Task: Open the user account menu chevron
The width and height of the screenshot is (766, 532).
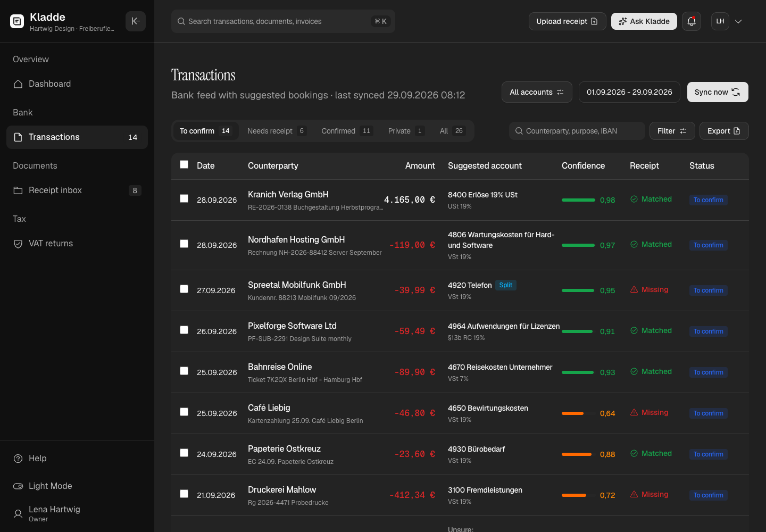Action: point(738,21)
